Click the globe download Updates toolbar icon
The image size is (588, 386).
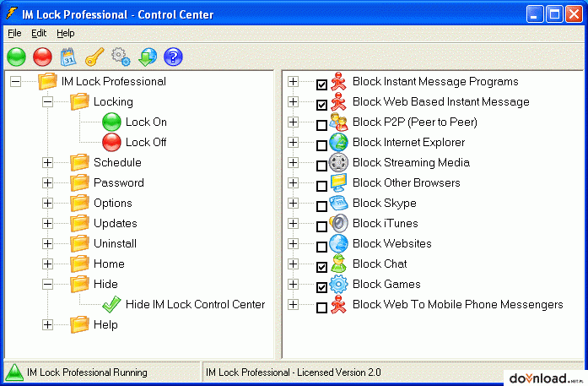tap(148, 57)
